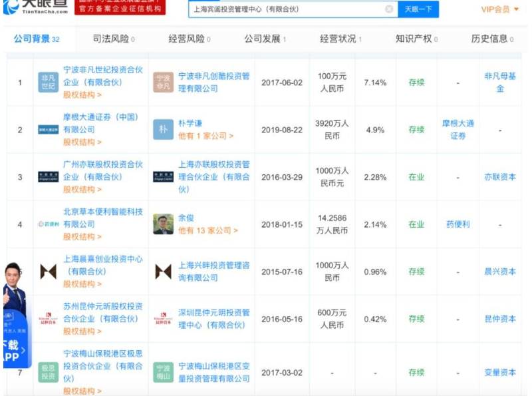532x396 pixels.
Task: Open the 非凡母基金 institution link
Action: point(500,82)
